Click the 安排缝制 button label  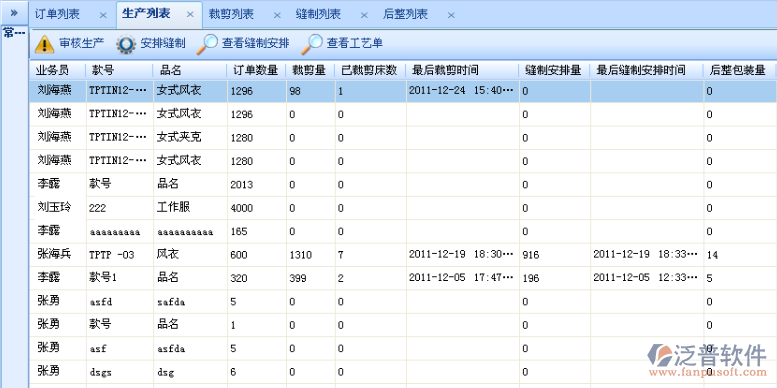163,44
